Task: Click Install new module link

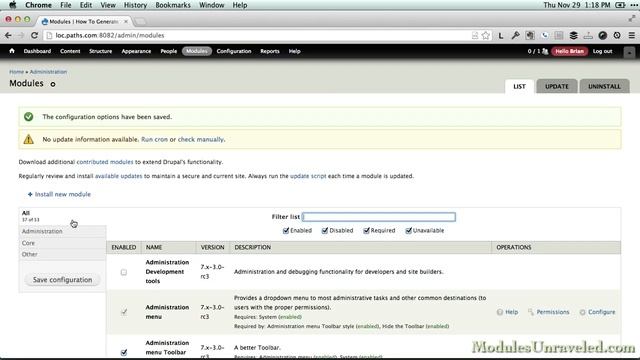Action: [63, 194]
